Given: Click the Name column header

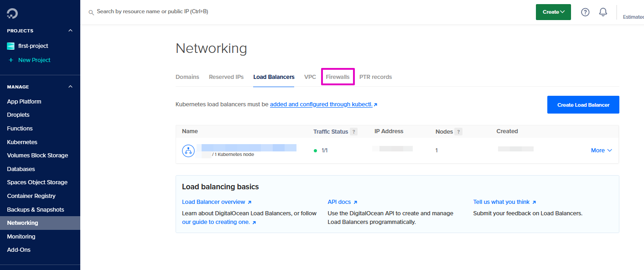Looking at the screenshot, I should (x=190, y=131).
